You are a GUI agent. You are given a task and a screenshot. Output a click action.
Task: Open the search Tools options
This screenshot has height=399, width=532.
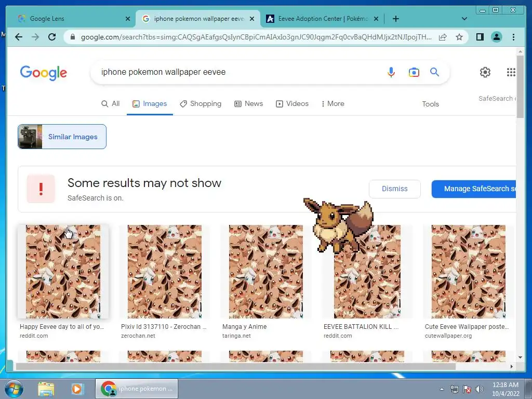coord(430,104)
